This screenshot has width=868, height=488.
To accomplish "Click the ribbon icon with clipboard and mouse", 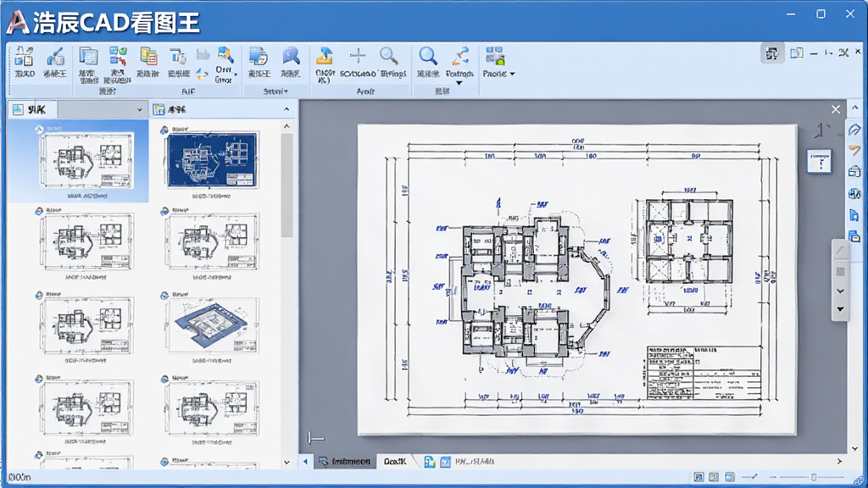I will click(x=178, y=57).
